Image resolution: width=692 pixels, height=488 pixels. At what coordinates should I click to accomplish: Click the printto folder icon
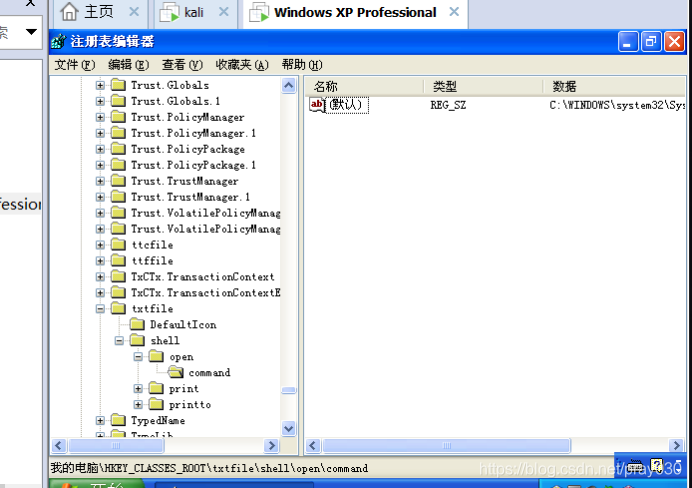click(x=156, y=405)
